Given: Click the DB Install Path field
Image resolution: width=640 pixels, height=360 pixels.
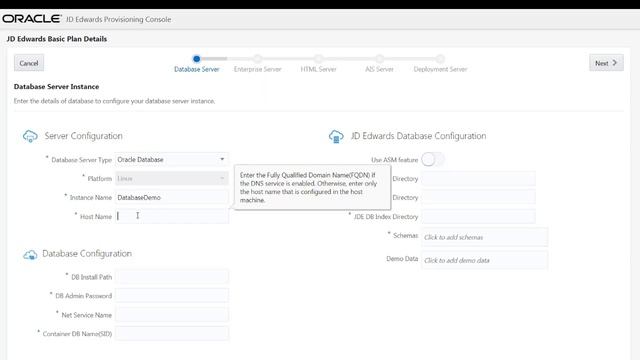Looking at the screenshot, I should [x=171, y=277].
